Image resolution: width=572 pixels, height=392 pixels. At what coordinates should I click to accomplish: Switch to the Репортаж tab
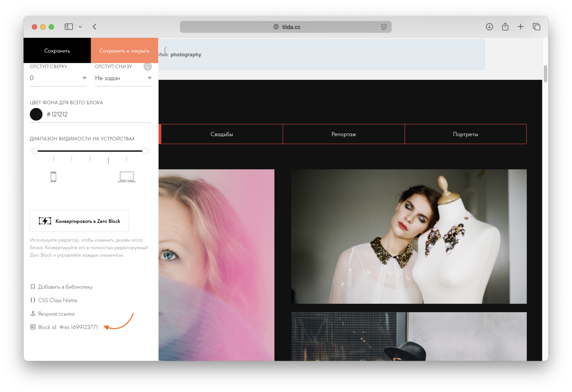(x=344, y=134)
